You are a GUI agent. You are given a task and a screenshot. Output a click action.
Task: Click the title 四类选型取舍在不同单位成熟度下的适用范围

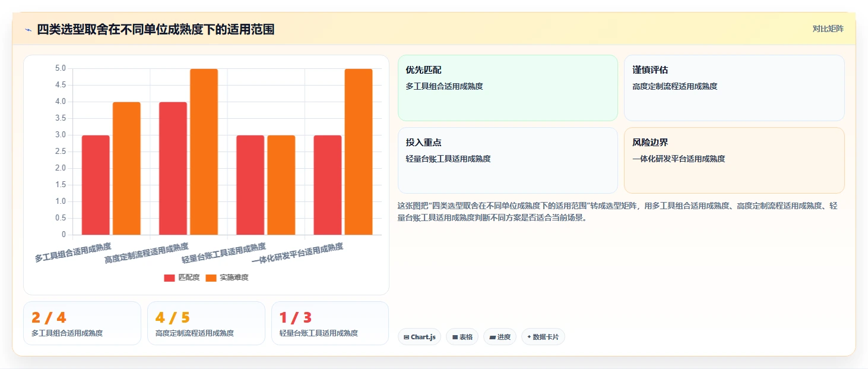(x=156, y=30)
